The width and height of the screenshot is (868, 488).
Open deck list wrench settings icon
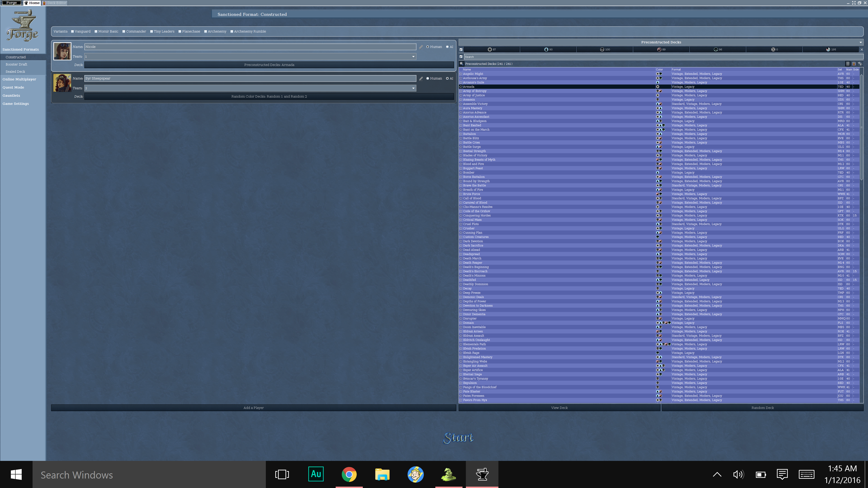coord(860,64)
